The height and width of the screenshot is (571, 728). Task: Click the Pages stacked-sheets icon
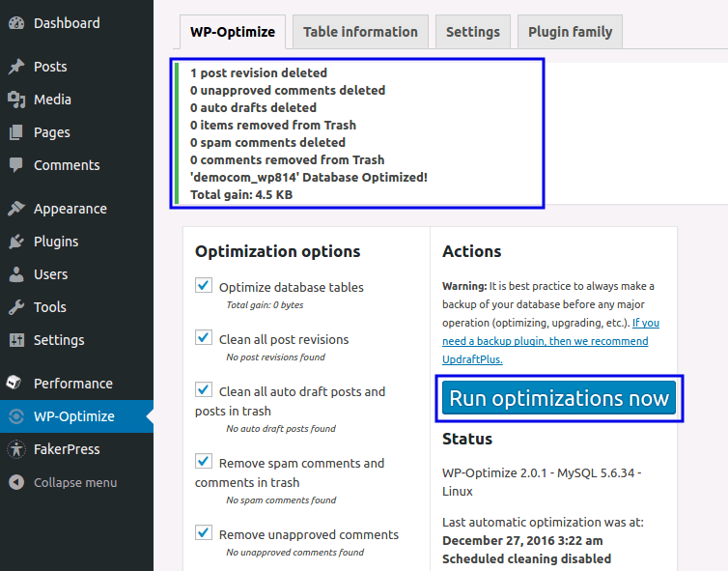click(x=16, y=132)
